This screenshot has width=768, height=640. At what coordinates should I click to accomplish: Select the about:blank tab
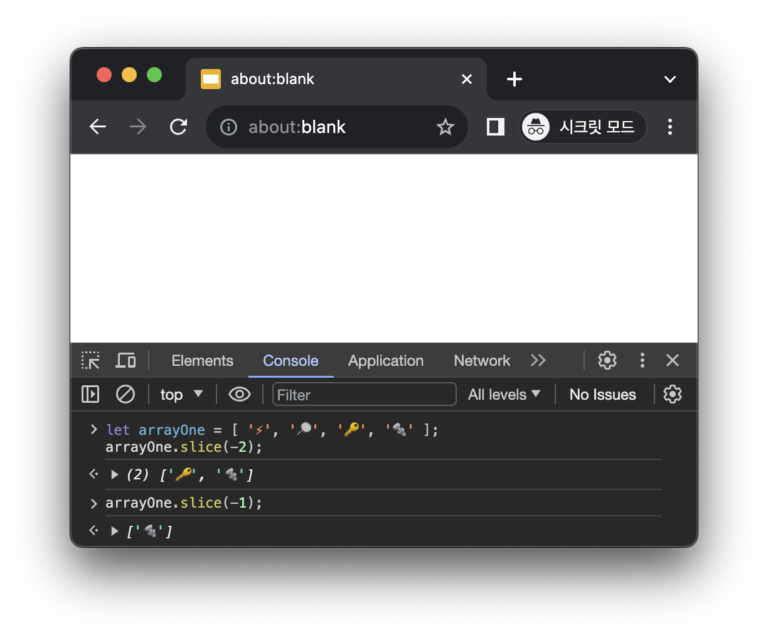point(336,79)
